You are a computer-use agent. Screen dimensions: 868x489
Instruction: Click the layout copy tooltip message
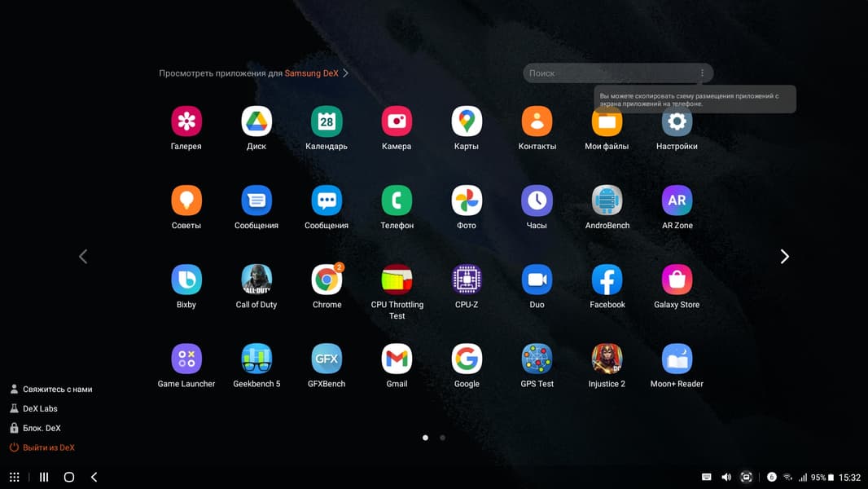coord(695,99)
